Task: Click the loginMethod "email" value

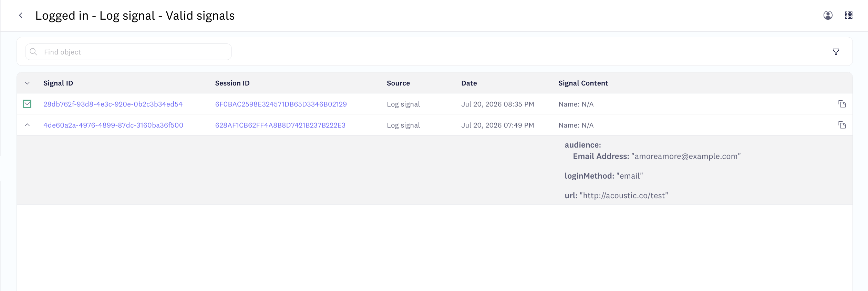Action: tap(630, 176)
